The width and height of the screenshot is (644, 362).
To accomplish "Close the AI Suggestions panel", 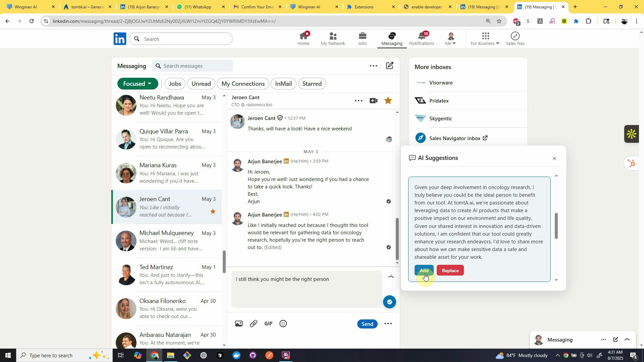I will point(554,159).
